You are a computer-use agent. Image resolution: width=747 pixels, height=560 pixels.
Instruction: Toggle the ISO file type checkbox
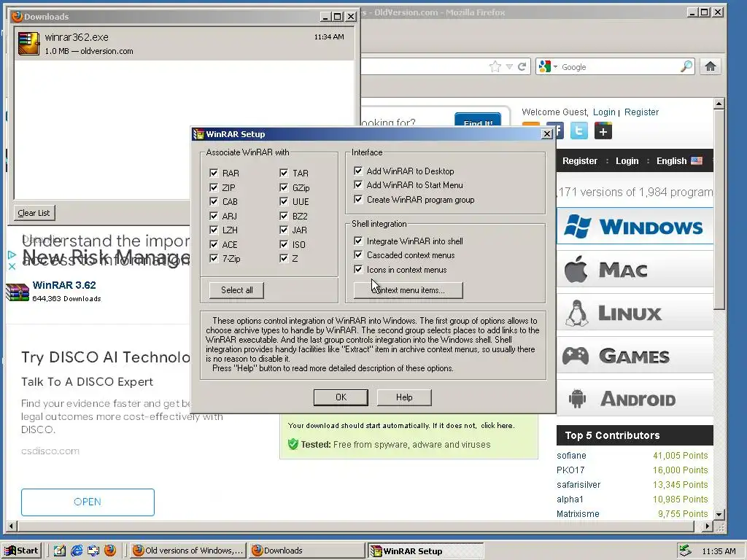284,244
